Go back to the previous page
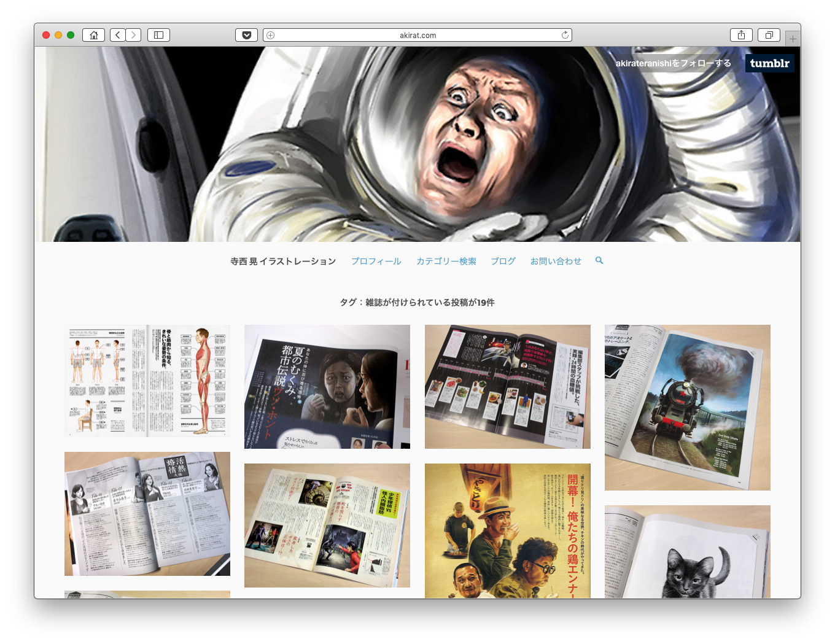 pyautogui.click(x=118, y=35)
